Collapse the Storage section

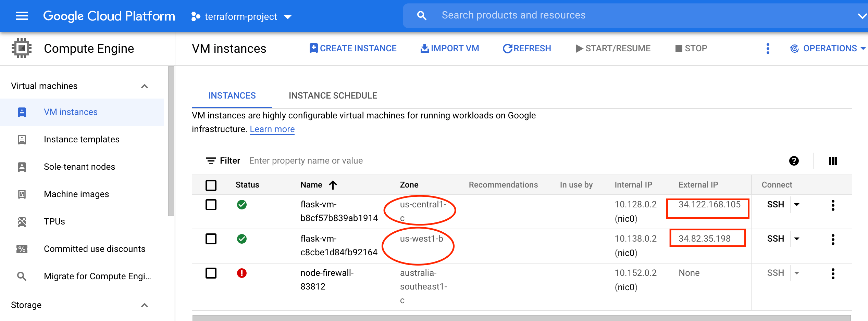(145, 305)
